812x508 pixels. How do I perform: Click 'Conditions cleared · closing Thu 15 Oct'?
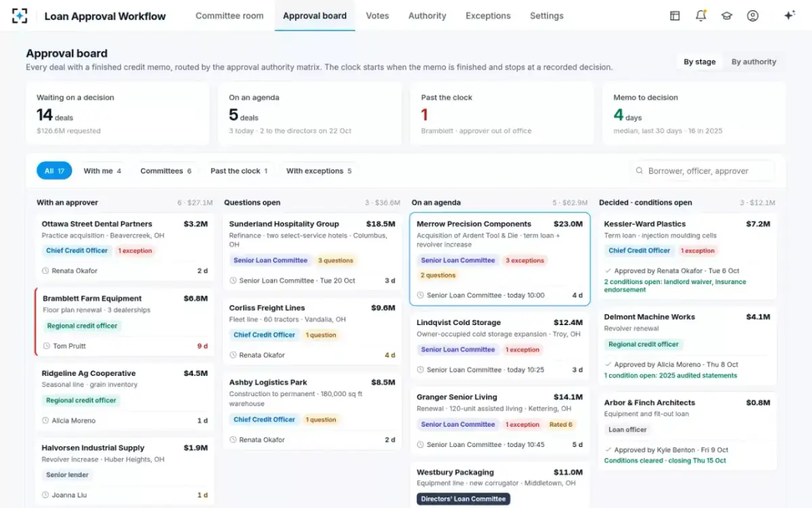(665, 461)
